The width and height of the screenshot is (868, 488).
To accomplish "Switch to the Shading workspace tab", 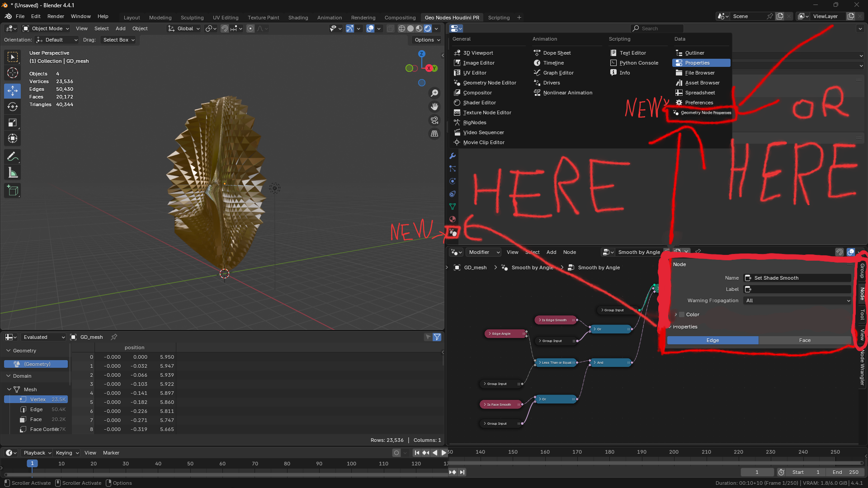I will tap(298, 18).
